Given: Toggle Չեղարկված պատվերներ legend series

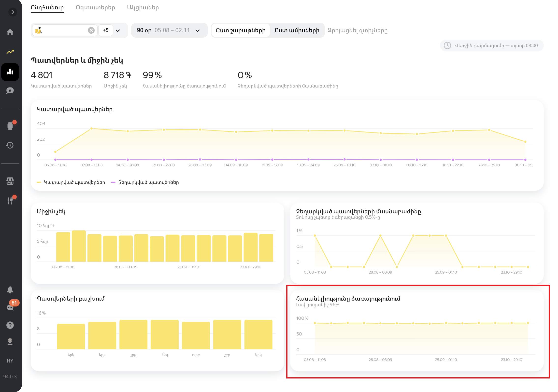Looking at the screenshot, I should pyautogui.click(x=145, y=182).
